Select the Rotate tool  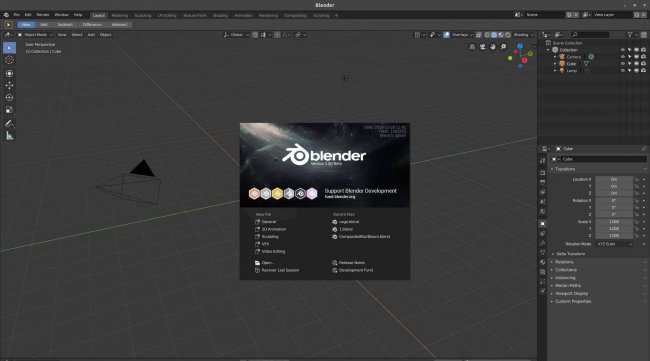[9, 97]
